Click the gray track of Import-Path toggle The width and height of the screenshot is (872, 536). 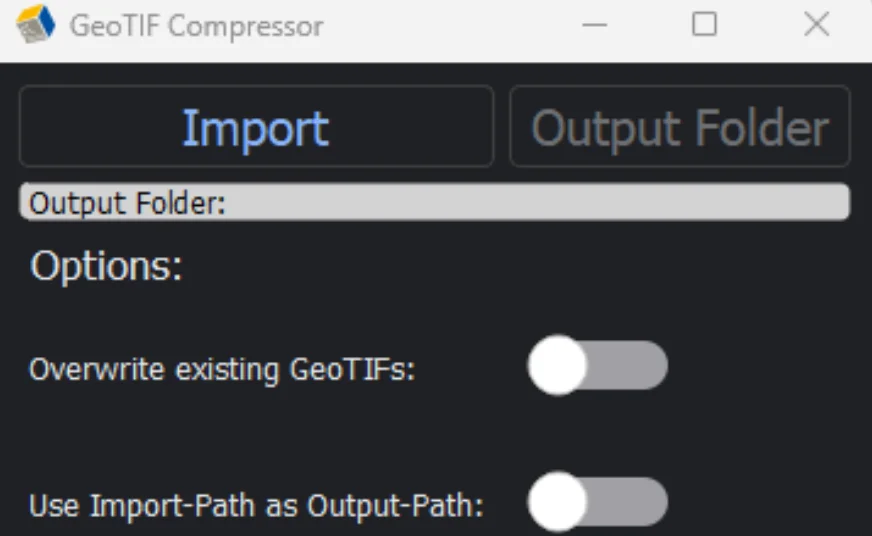(635, 502)
